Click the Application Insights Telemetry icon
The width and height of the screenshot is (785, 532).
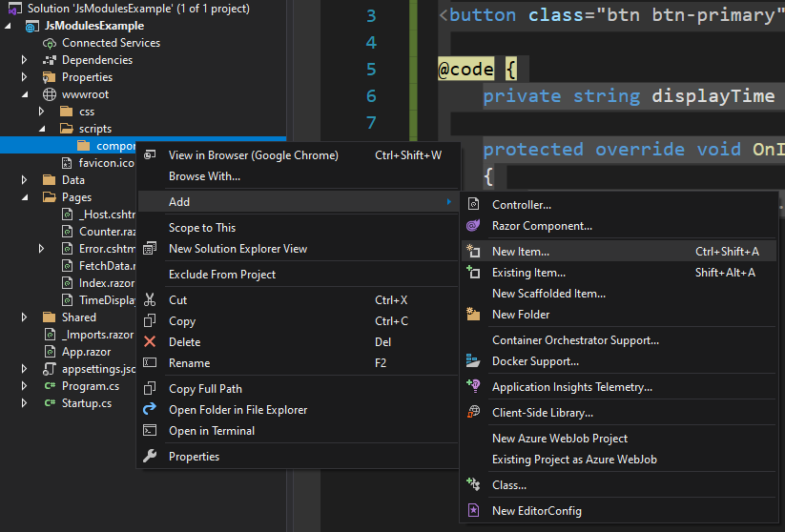pos(473,387)
